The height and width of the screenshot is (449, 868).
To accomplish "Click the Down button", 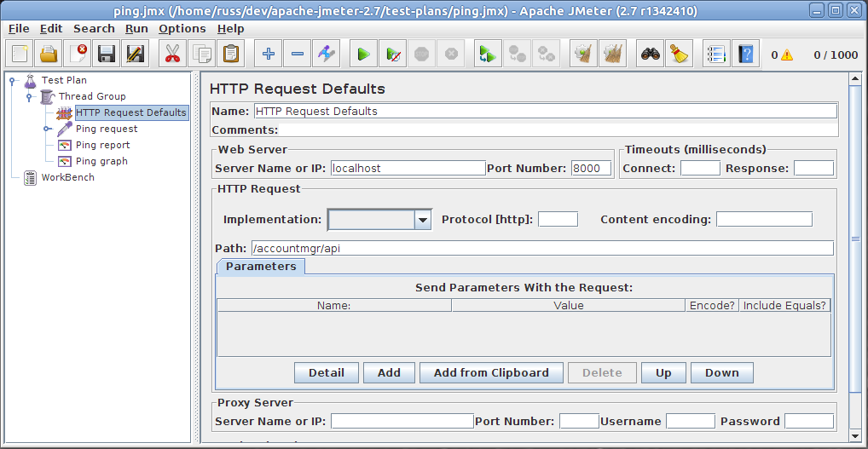I will click(x=722, y=372).
